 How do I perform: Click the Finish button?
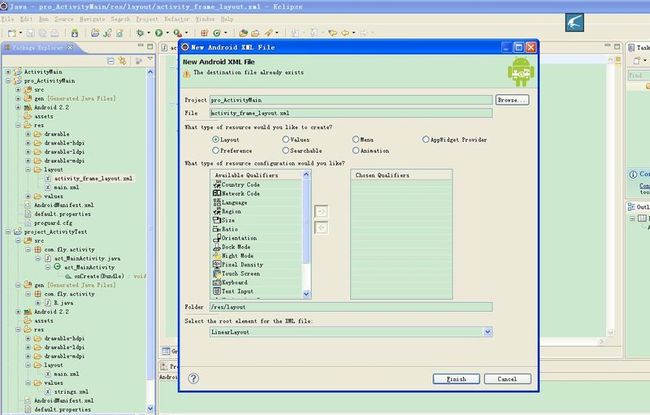coord(456,379)
